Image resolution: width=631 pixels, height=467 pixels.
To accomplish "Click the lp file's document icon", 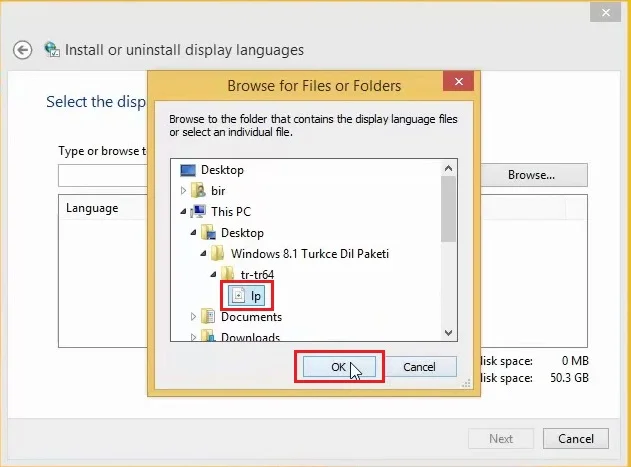I will coord(239,295).
